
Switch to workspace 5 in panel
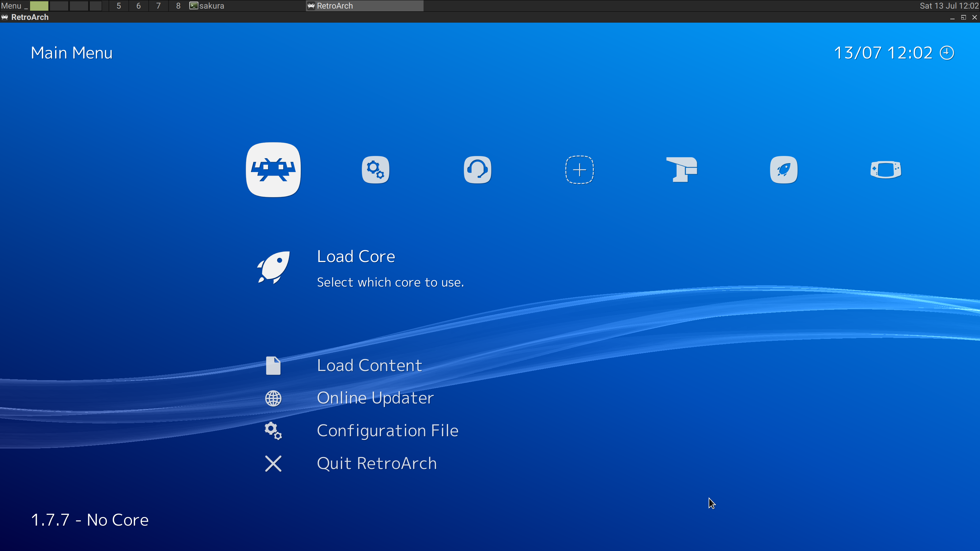tap(119, 6)
